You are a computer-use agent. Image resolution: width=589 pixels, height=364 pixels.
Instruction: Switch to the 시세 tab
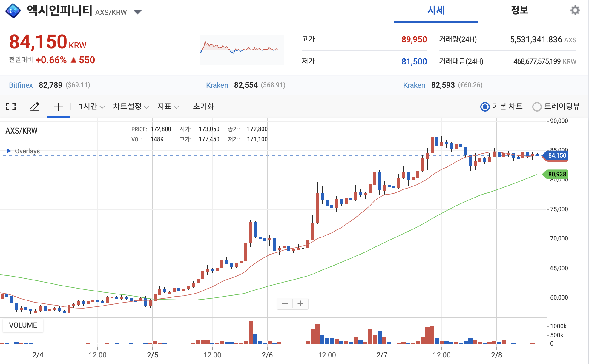tap(436, 11)
